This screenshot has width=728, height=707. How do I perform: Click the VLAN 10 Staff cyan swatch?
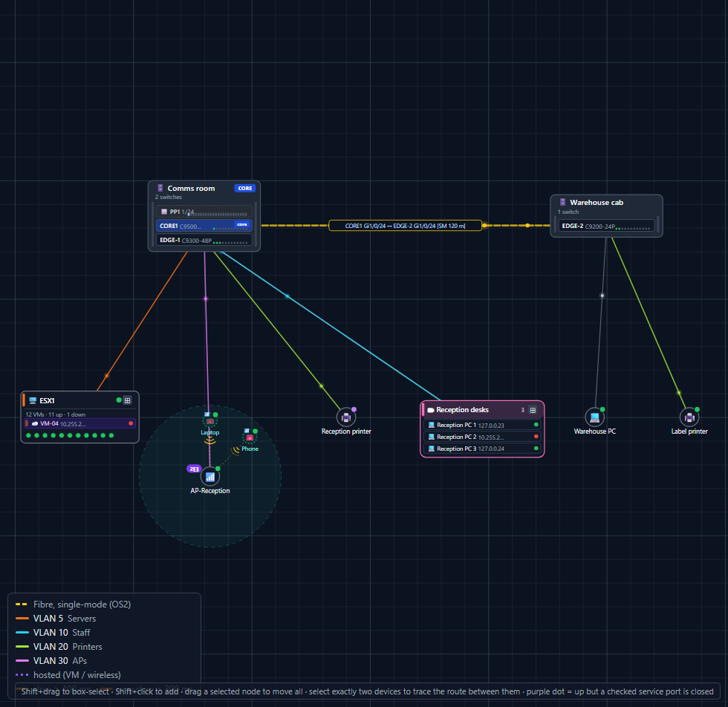[22, 632]
